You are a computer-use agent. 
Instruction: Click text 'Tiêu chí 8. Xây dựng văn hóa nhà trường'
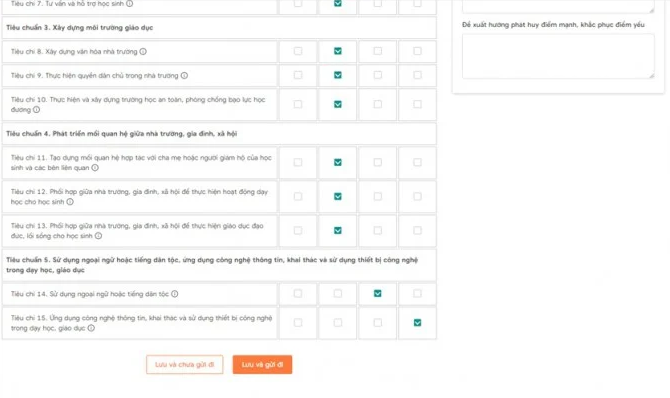[x=74, y=51]
